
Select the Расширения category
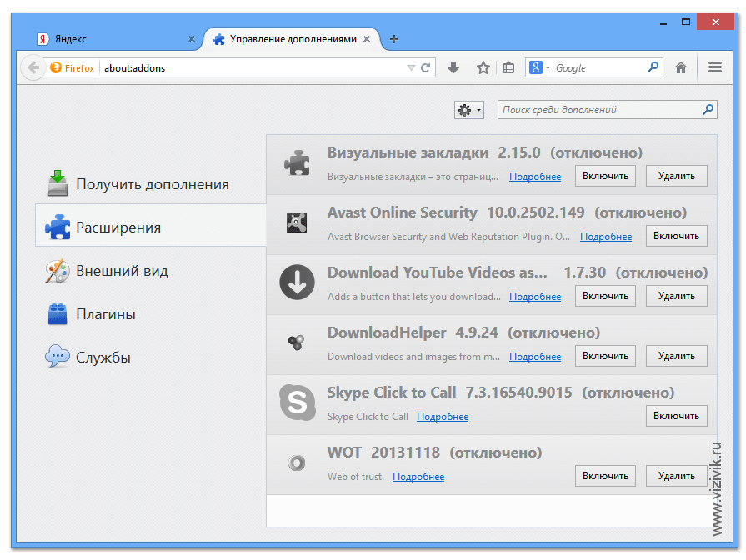tap(151, 226)
